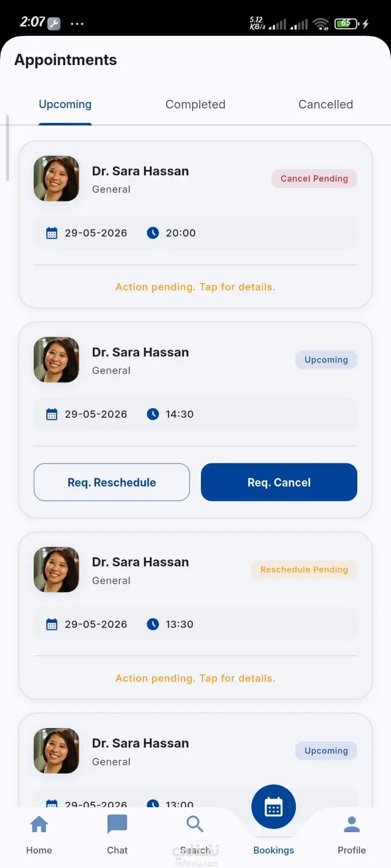391x868 pixels.
Task: Tap the Cancel Pending status badge
Action: [x=314, y=178]
